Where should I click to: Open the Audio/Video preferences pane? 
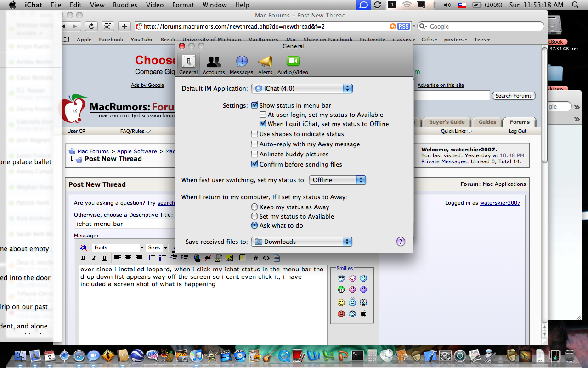(293, 65)
